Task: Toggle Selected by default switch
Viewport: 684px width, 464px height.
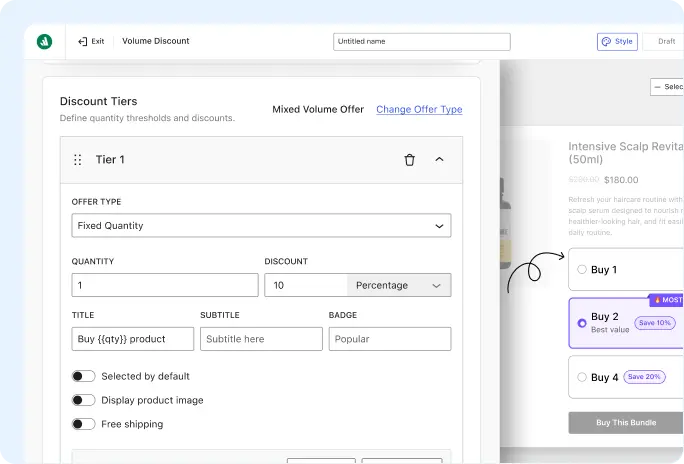Action: [x=83, y=376]
